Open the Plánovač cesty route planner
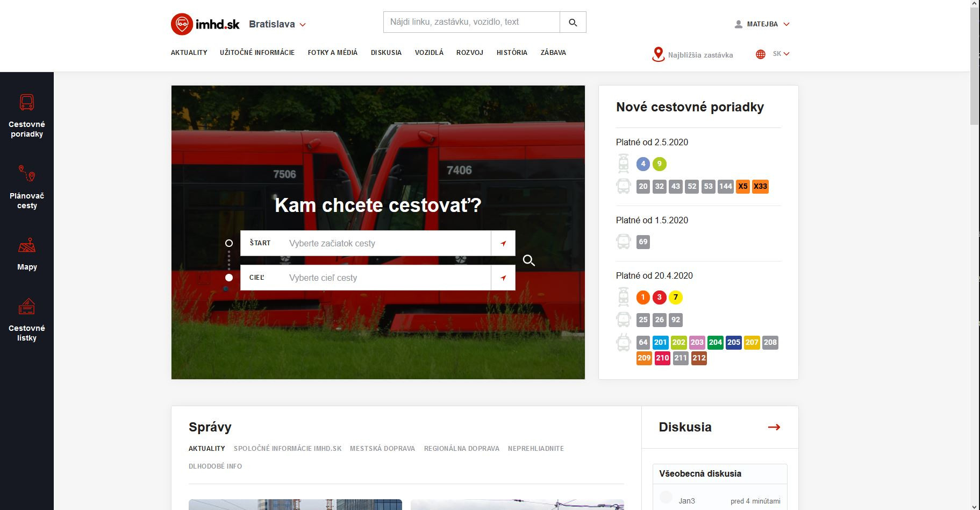This screenshot has height=510, width=980. pos(27,187)
